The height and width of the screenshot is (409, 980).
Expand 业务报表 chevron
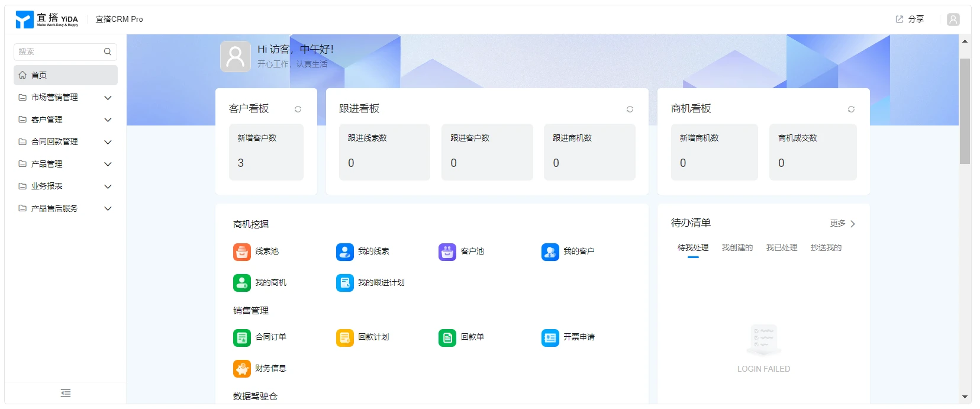click(108, 186)
